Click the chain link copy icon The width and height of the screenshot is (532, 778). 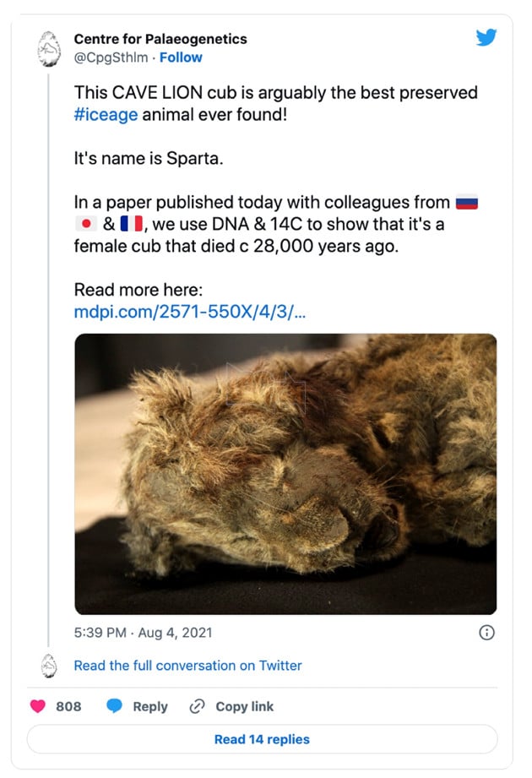(x=198, y=706)
